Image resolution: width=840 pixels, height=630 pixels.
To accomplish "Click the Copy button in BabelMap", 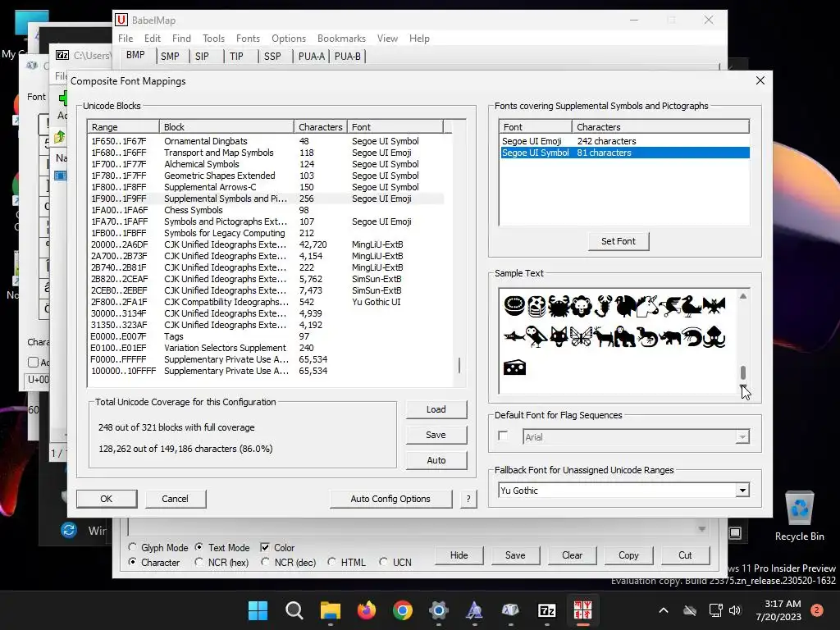I will click(628, 555).
